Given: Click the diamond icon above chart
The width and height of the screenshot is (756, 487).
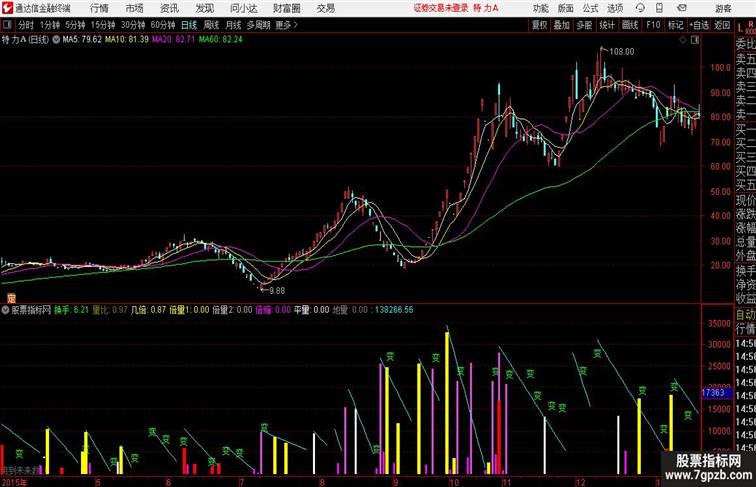Looking at the screenshot, I should click(682, 40).
